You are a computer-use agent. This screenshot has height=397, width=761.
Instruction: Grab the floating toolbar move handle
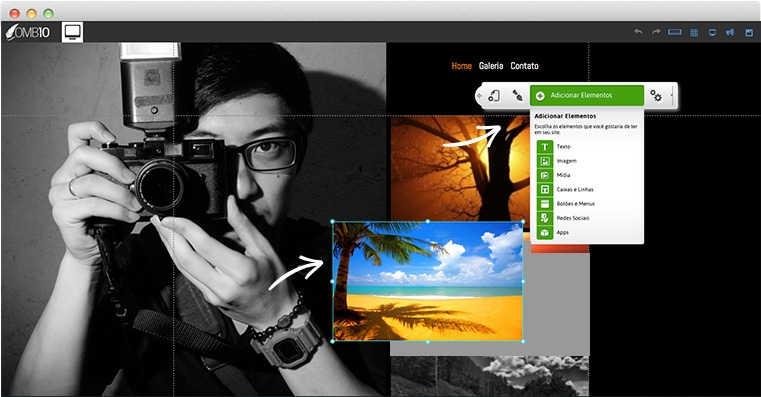click(479, 96)
